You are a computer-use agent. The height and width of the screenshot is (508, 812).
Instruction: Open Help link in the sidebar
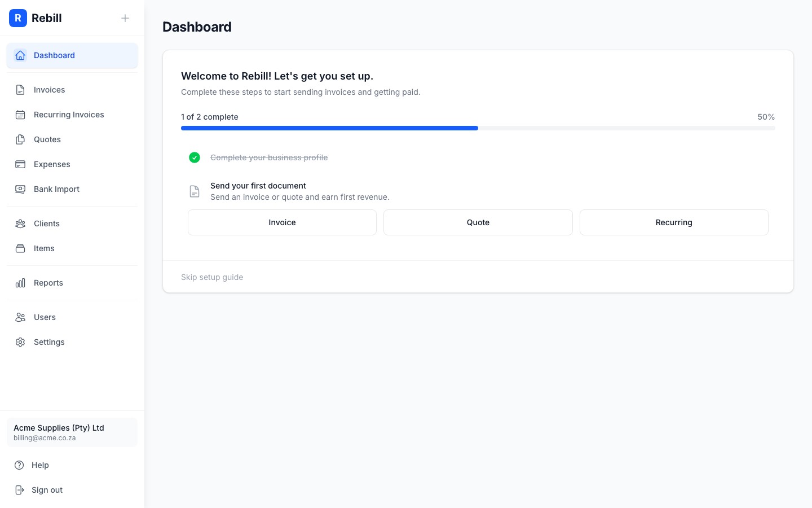(x=72, y=465)
